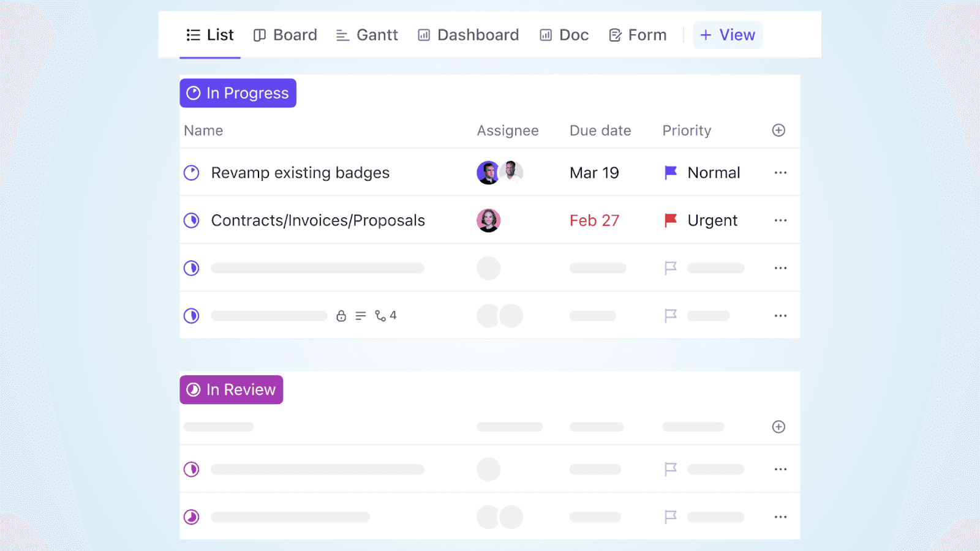This screenshot has height=551, width=980.
Task: Click the Feb 27 due date link
Action: [x=594, y=220]
